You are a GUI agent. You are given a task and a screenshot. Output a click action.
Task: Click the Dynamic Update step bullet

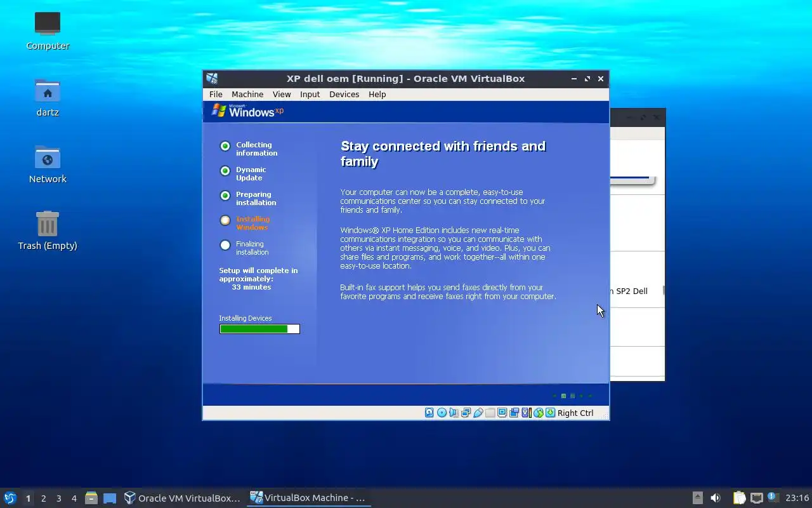[225, 171]
